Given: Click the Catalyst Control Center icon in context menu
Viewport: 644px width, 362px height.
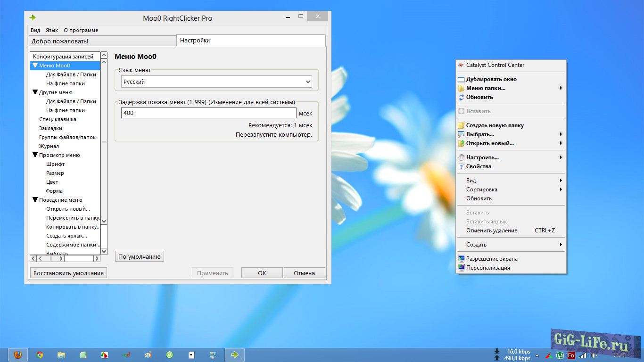Looking at the screenshot, I should coord(461,65).
